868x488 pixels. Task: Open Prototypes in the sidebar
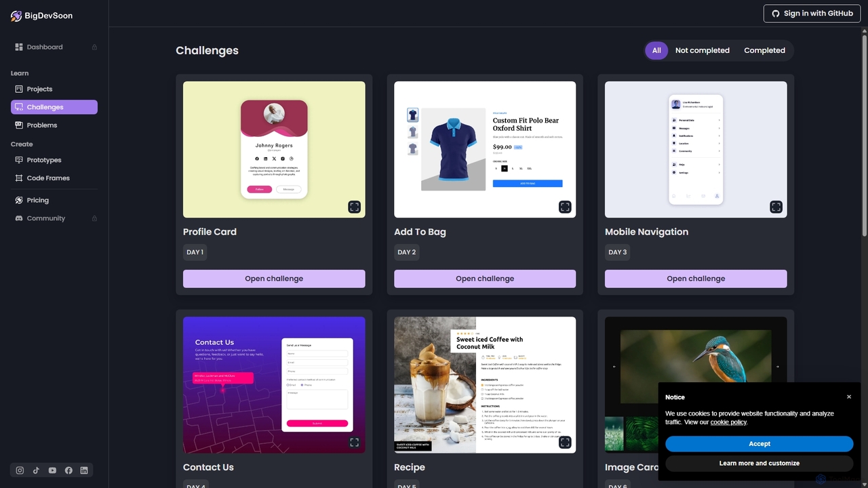click(x=54, y=160)
